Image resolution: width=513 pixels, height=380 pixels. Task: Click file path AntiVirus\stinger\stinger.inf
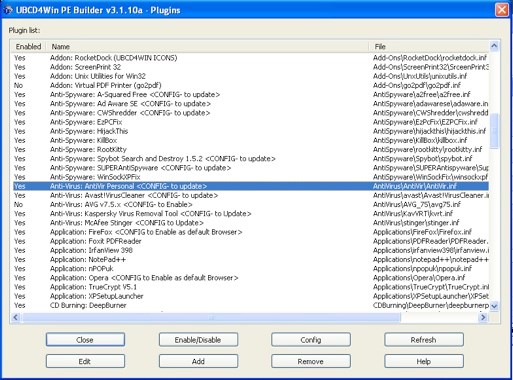(x=416, y=223)
